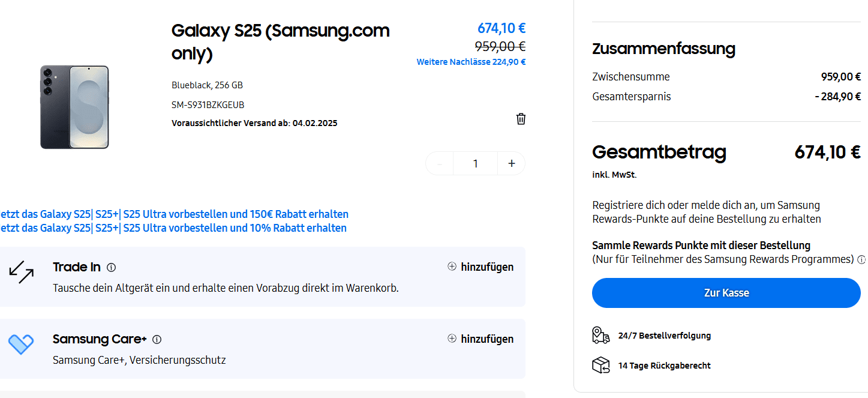Open the 150€ Rabatt preorder link
868x398 pixels.
tap(174, 214)
